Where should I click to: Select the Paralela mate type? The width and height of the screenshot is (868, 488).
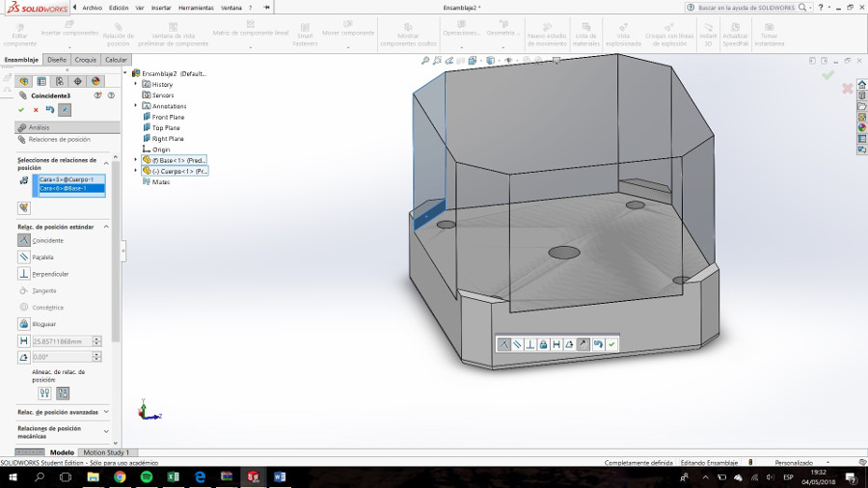36,258
